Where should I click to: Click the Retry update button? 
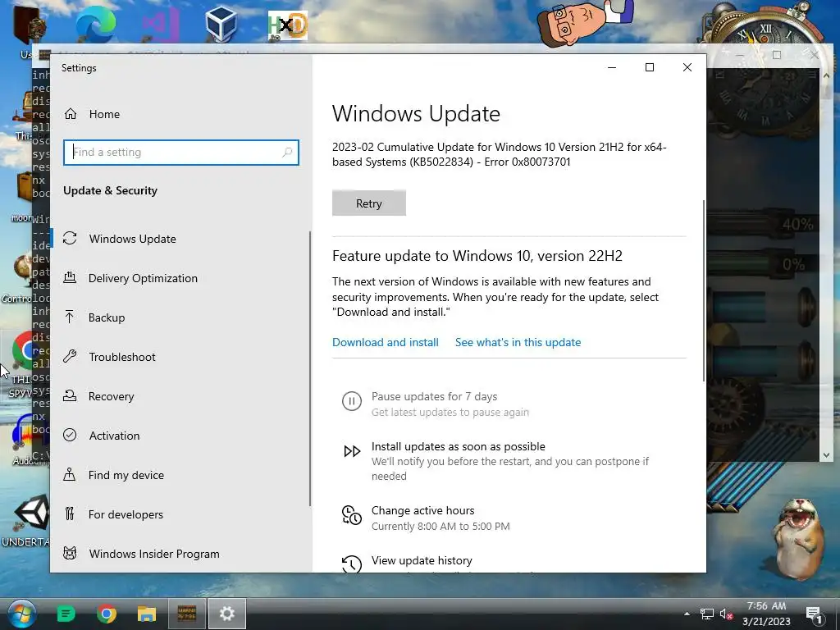(369, 203)
